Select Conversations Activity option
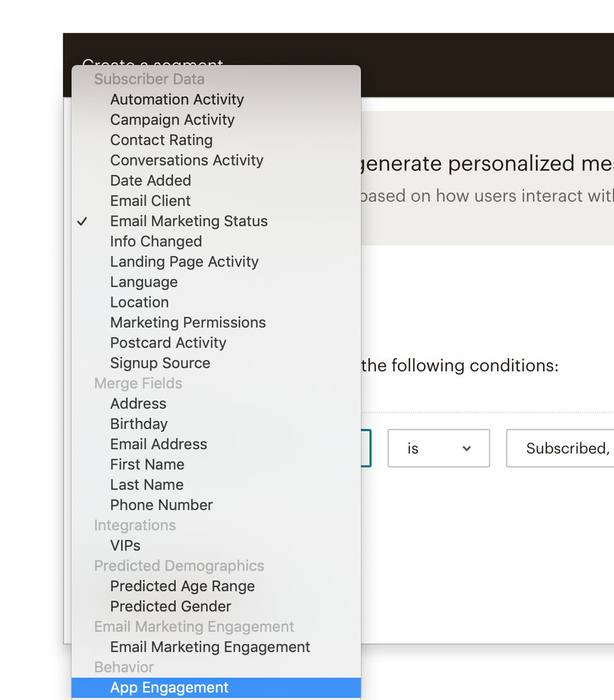Screen dimensions: 614x700 coord(187,160)
